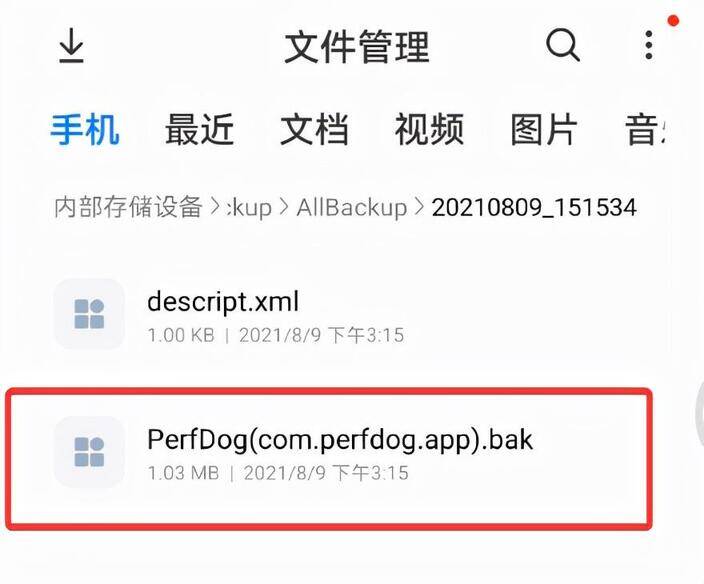
Task: Select the 20210809_151534 breadcrumb folder
Action: tap(534, 208)
